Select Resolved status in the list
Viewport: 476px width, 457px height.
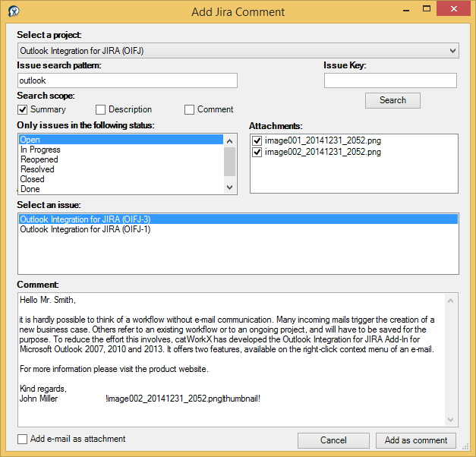pos(37,169)
